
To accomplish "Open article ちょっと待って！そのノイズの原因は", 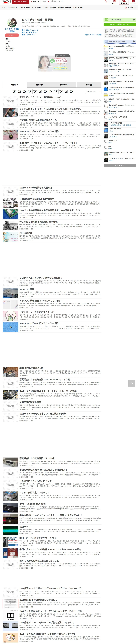I will [x=51, y=109].
